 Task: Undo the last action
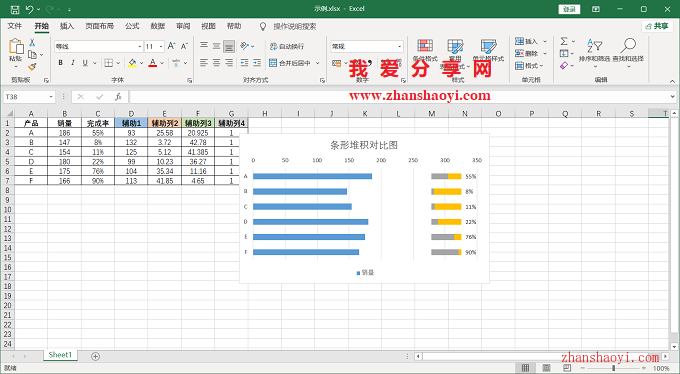[29, 9]
